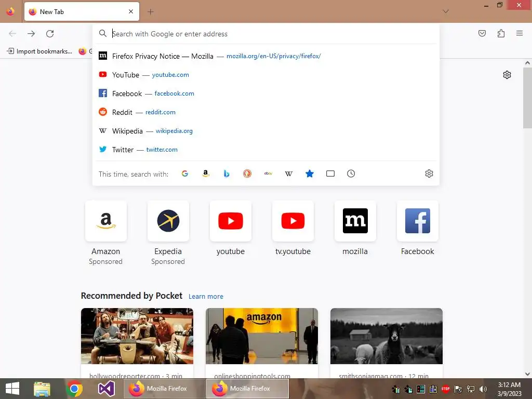Open new tab personalize gear icon
Image resolution: width=532 pixels, height=399 pixels.
(x=507, y=75)
